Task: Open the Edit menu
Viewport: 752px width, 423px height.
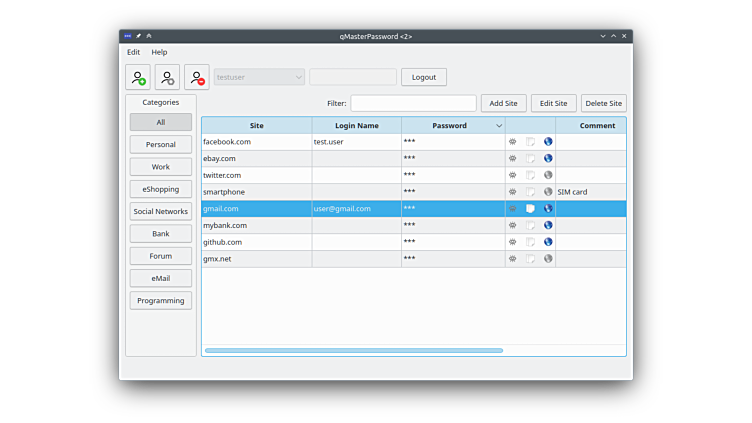Action: pyautogui.click(x=133, y=52)
